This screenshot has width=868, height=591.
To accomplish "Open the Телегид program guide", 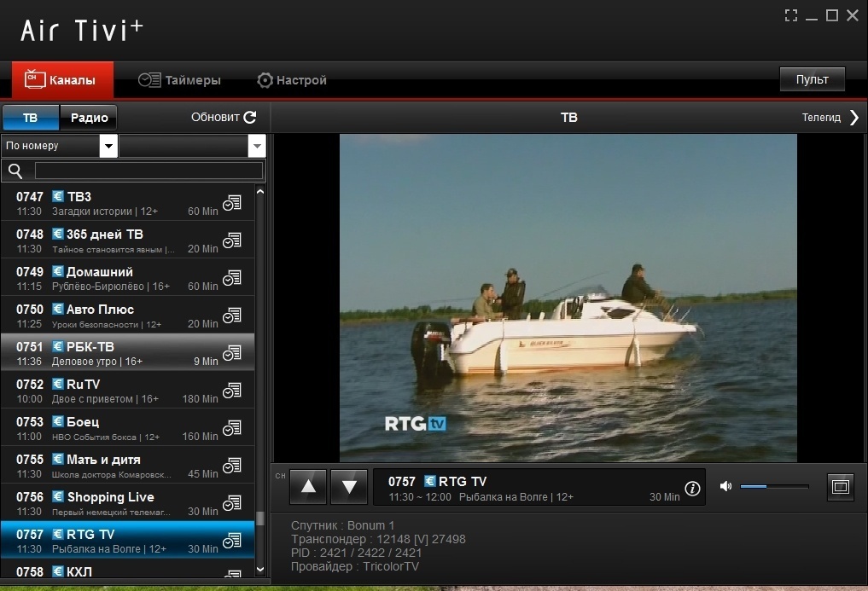I will tap(830, 118).
